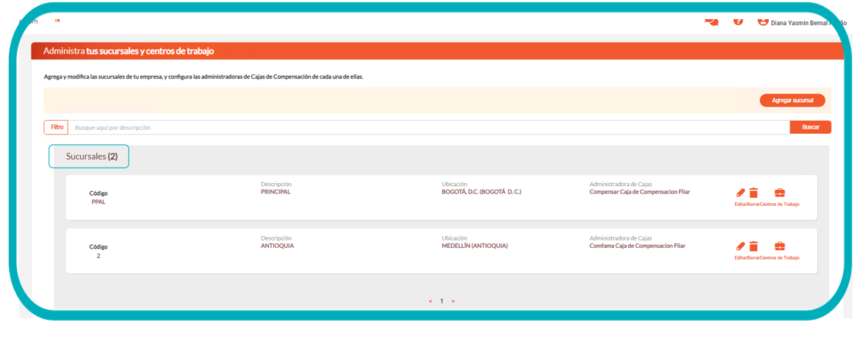Edit the ANTIOQUIA branch with pencil icon
The width and height of the screenshot is (868, 339).
pos(741,246)
